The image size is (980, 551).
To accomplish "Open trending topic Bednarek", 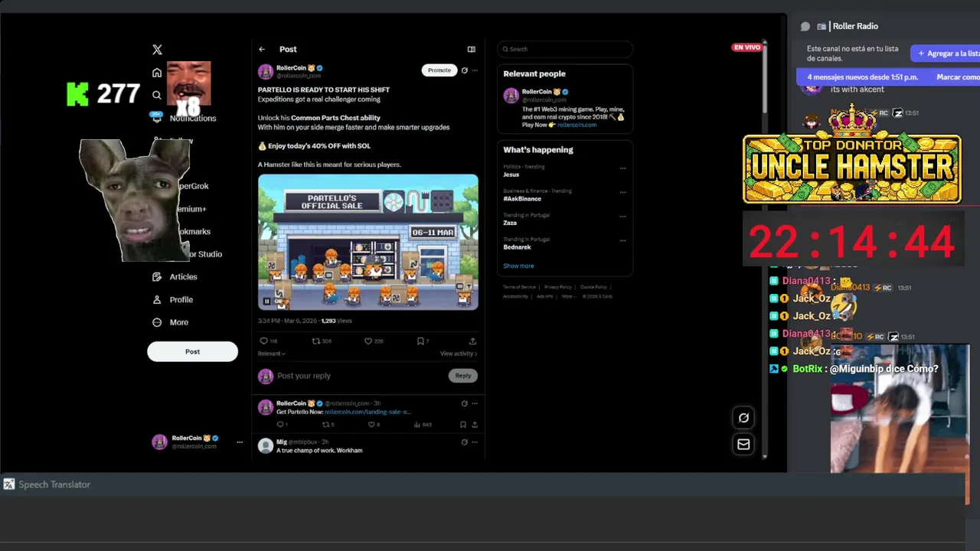I will (517, 247).
